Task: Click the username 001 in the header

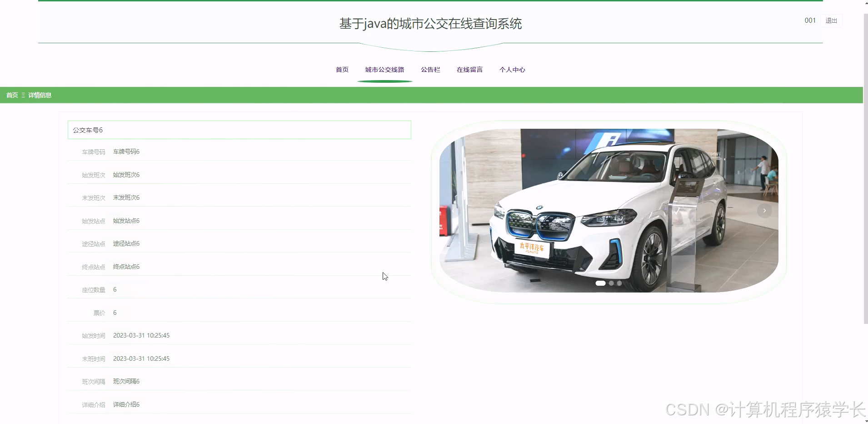Action: click(x=809, y=20)
